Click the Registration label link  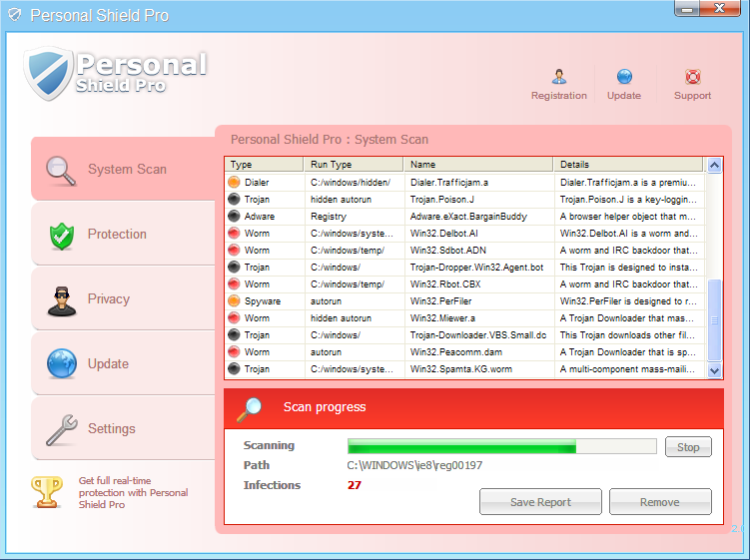(558, 96)
